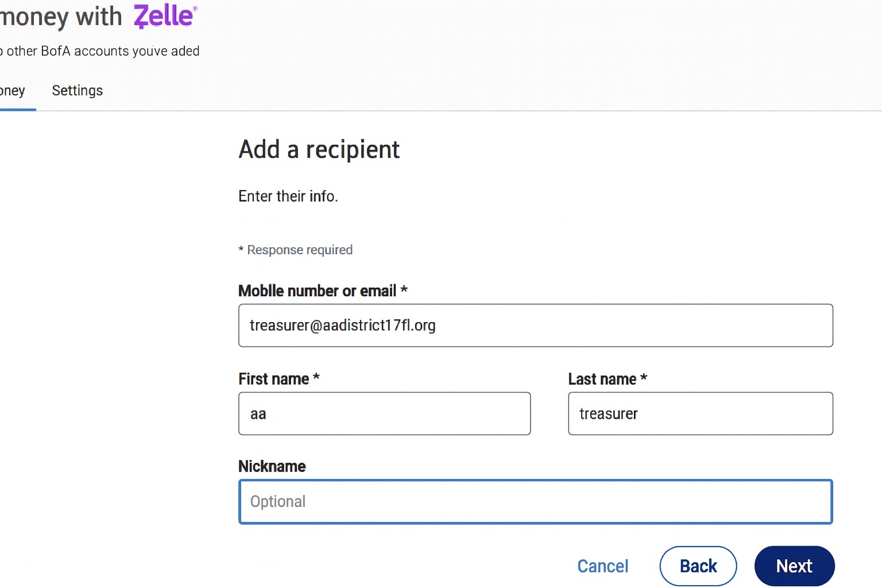Select the optional Nickname field

[535, 501]
